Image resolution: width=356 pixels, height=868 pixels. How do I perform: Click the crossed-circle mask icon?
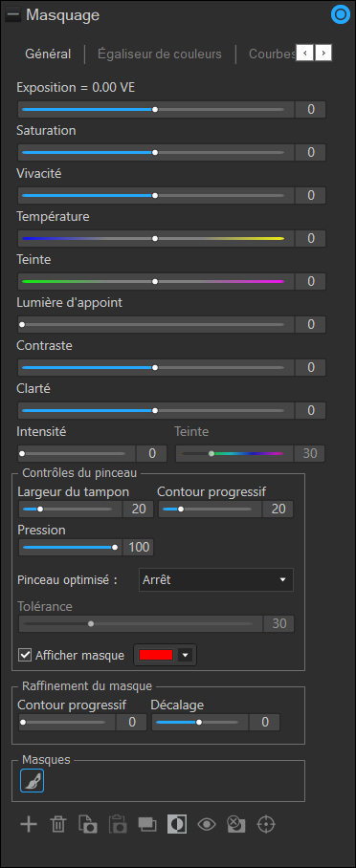236,824
